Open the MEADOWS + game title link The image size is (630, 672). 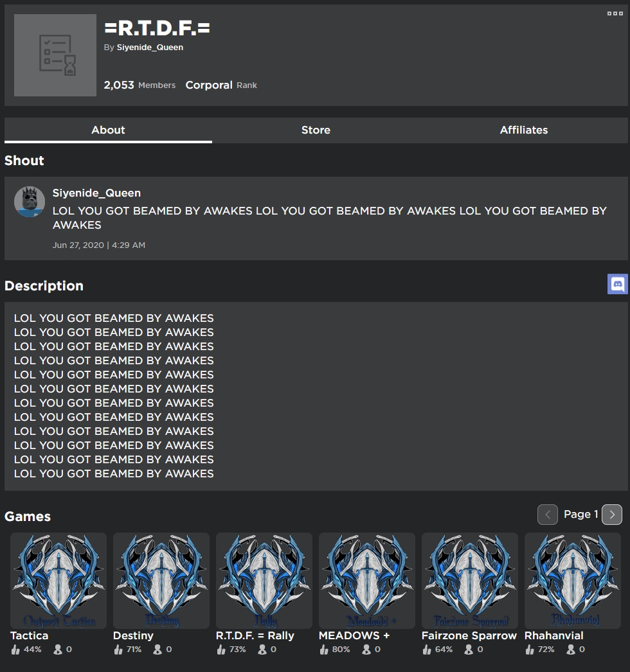(x=354, y=635)
